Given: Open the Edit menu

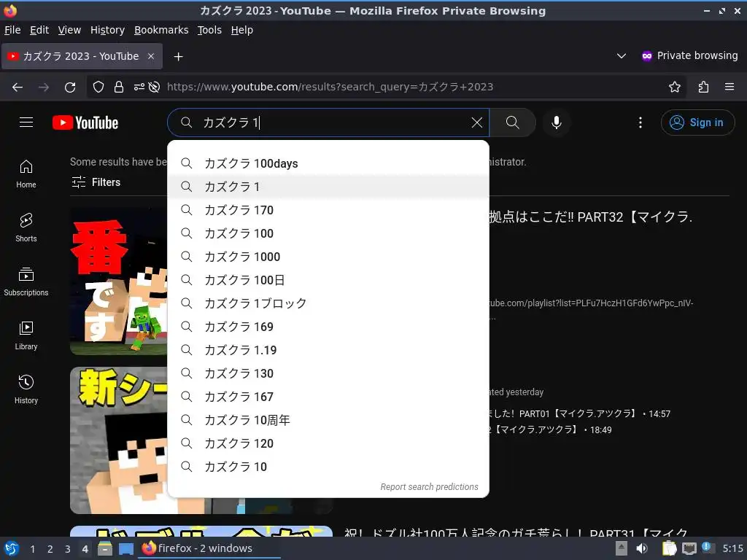Looking at the screenshot, I should [x=39, y=30].
